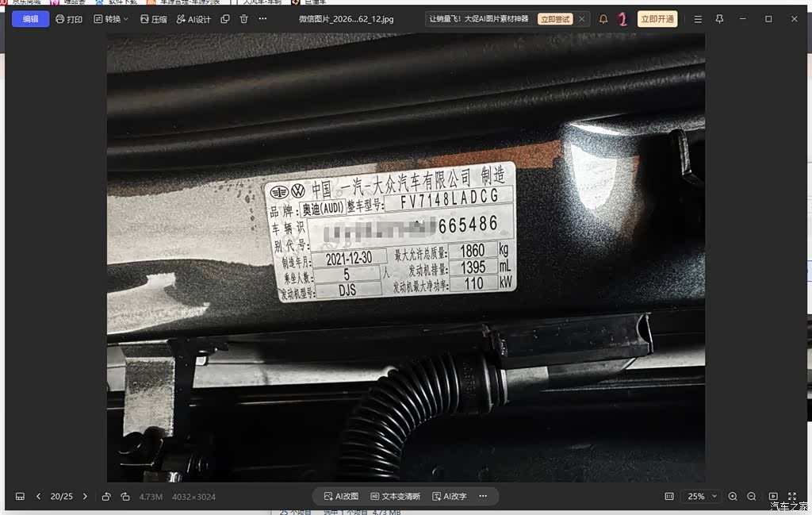Click the 文本变清晰 text sharpen tool
The image size is (812, 515).
(396, 496)
